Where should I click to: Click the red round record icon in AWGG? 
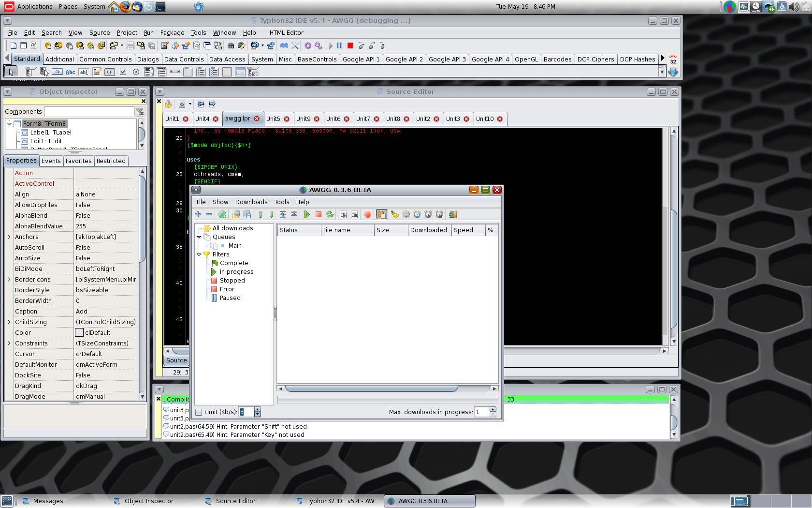click(x=368, y=214)
